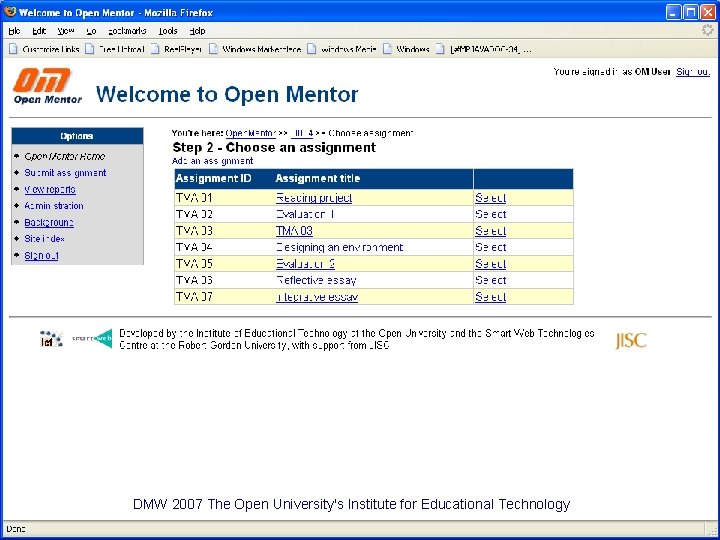Click the IET logo in footer
Screen dimensions: 720x540
tap(51, 339)
